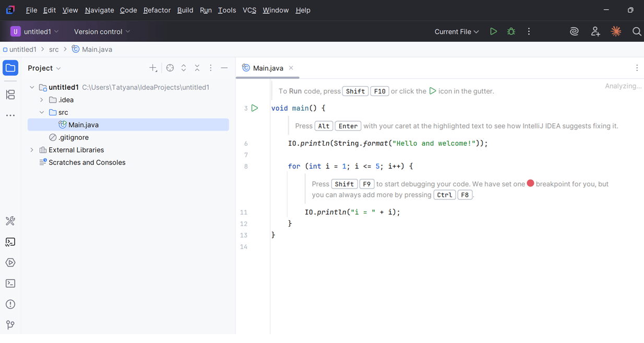644x343 pixels.
Task: Click Select Opened File crosshair icon
Action: [170, 68]
